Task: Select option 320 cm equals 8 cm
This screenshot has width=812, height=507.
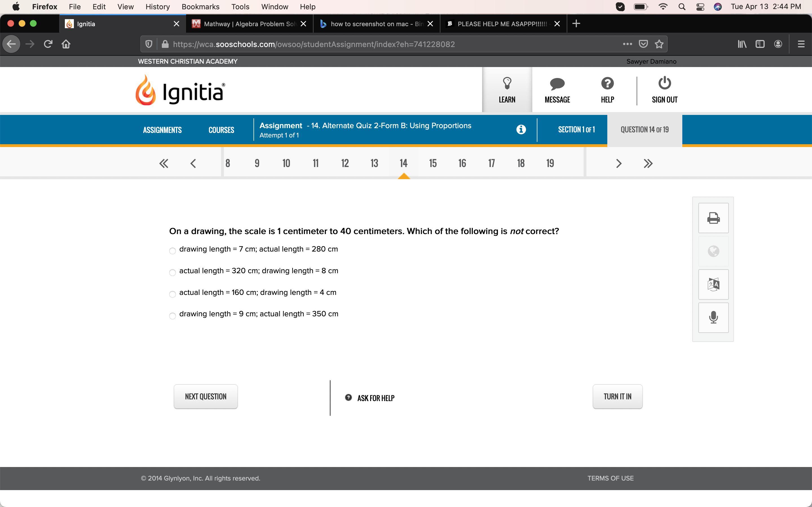Action: pos(173,272)
